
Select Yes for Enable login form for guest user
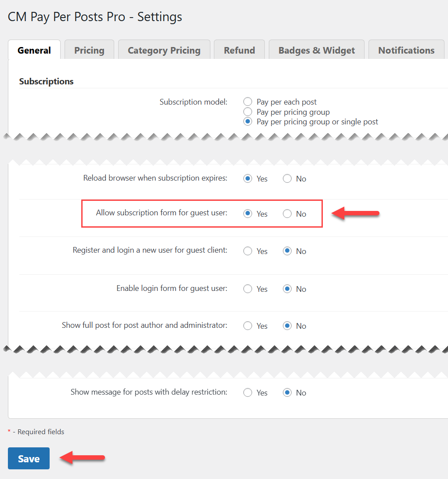pos(248,289)
